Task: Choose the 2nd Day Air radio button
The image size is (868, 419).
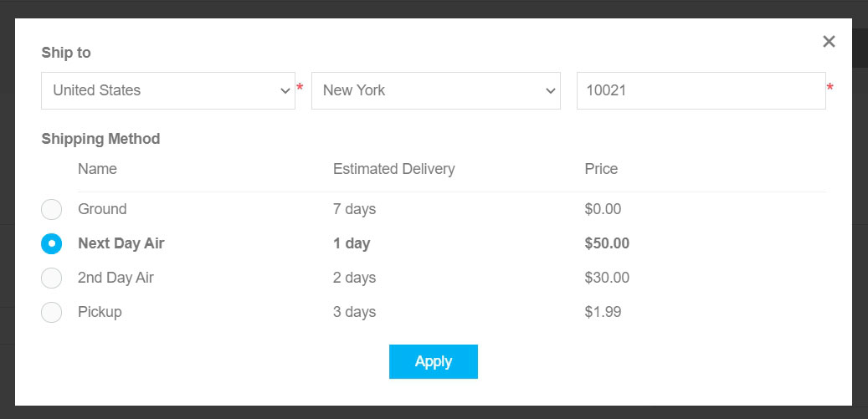Action: pos(52,278)
